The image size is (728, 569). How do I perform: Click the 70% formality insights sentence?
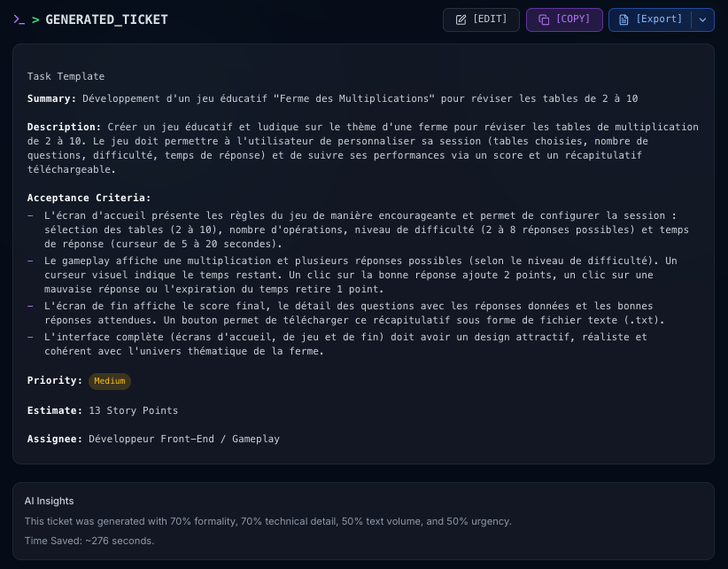click(x=267, y=521)
